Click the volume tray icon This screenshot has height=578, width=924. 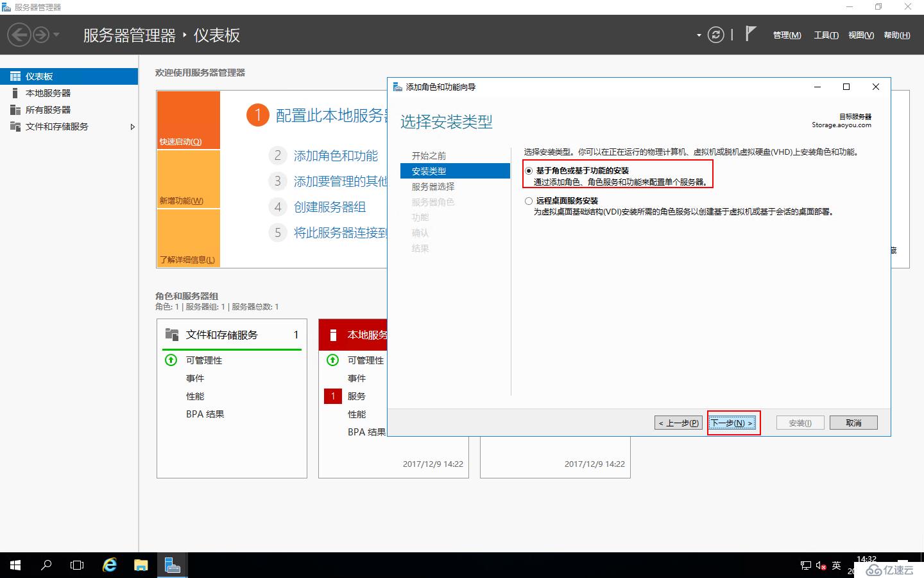(821, 566)
